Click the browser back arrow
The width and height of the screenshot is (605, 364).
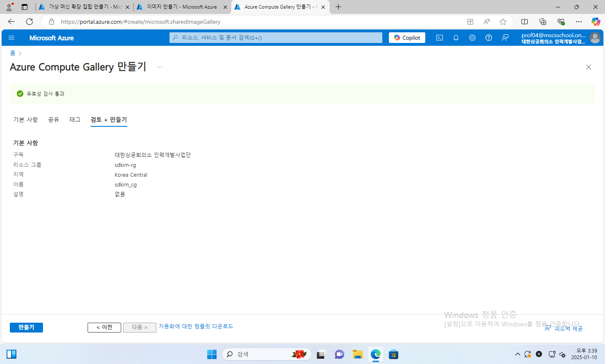click(11, 22)
